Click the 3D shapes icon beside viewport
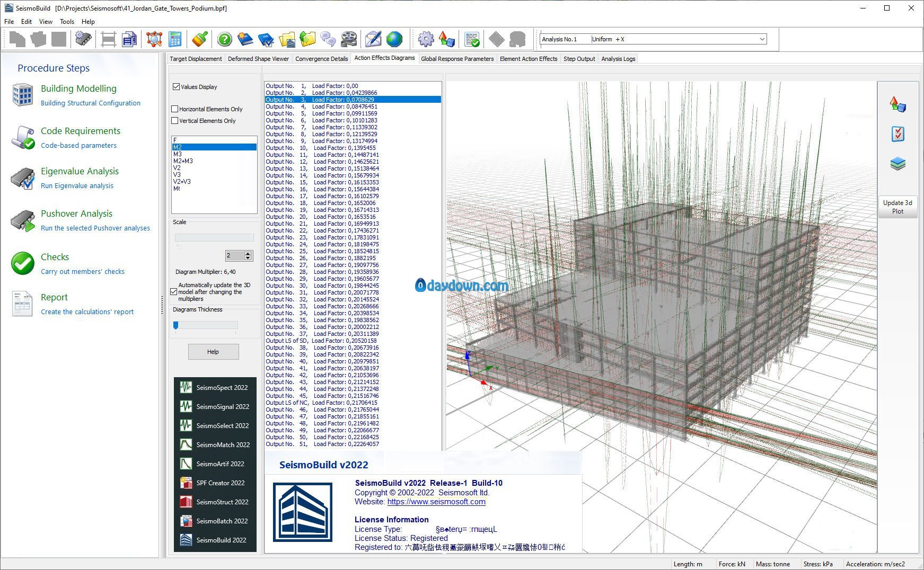Viewport: 924px width, 570px height. coord(897,104)
